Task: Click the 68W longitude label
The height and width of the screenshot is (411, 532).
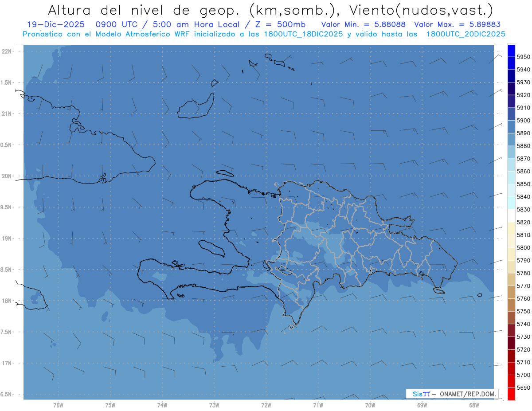Action: (474, 405)
